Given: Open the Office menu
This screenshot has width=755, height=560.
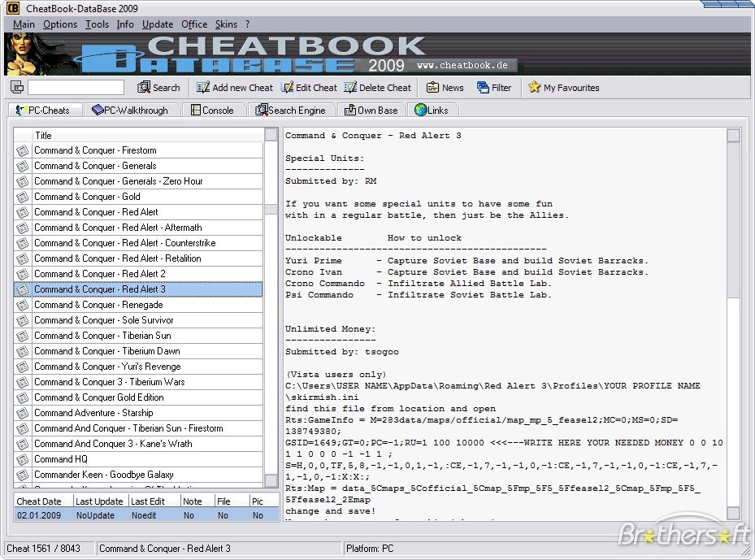Looking at the screenshot, I should [194, 24].
